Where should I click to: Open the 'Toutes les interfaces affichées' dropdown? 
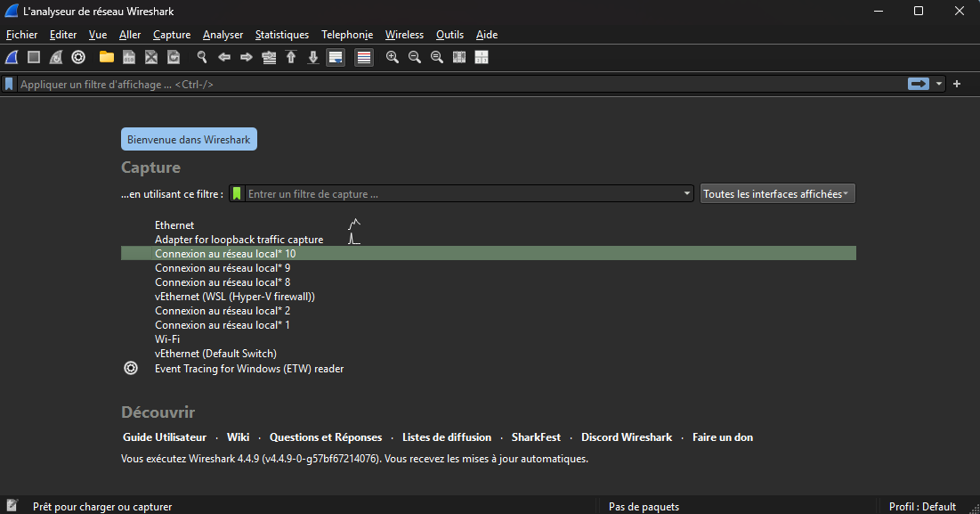[x=777, y=193]
